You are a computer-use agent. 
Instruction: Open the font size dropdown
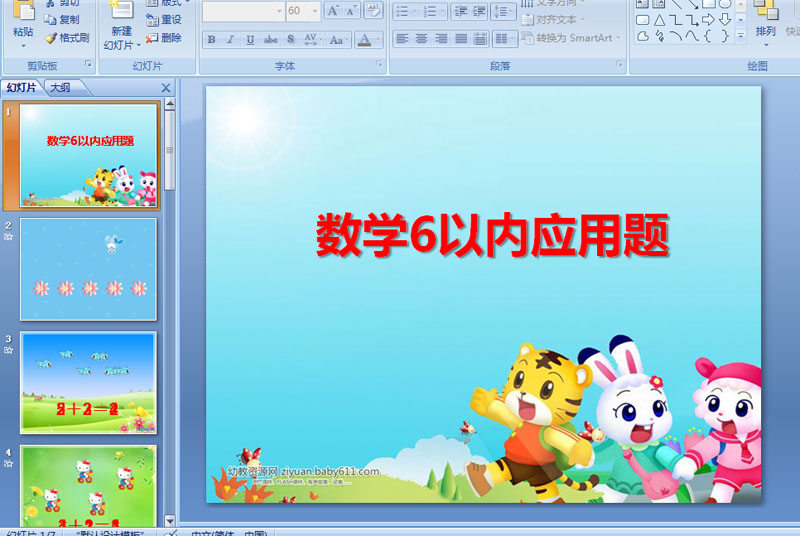pos(315,11)
